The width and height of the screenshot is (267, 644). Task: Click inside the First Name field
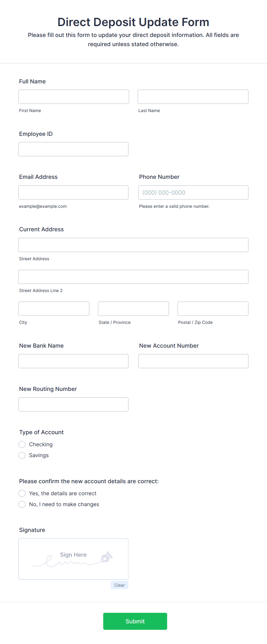point(73,97)
